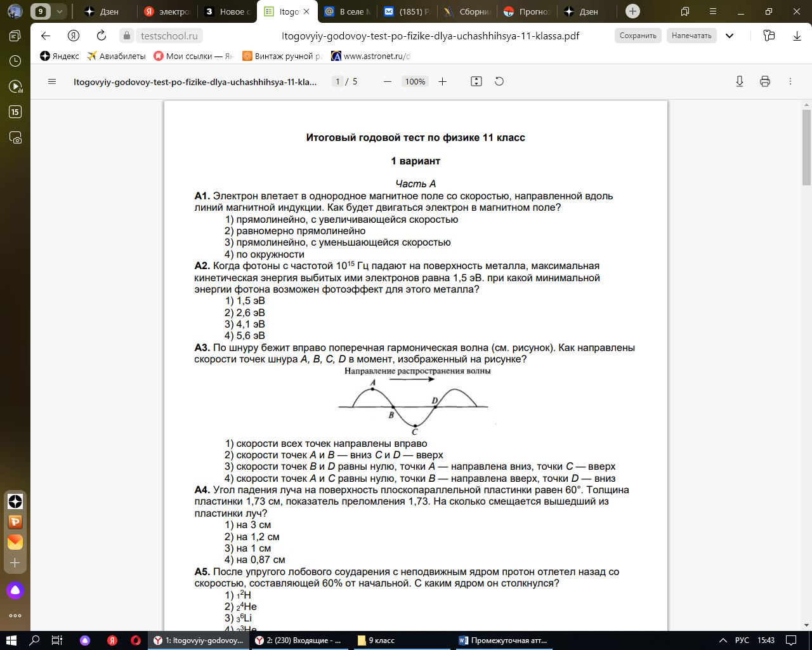Switch to the Сборник tab
This screenshot has width=812, height=650.
(467, 11)
